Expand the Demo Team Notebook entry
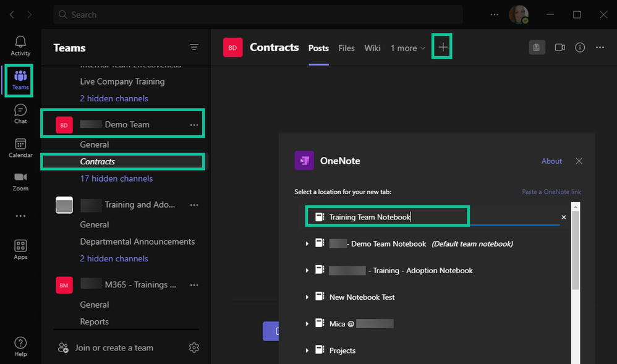The image size is (617, 364). 307,244
